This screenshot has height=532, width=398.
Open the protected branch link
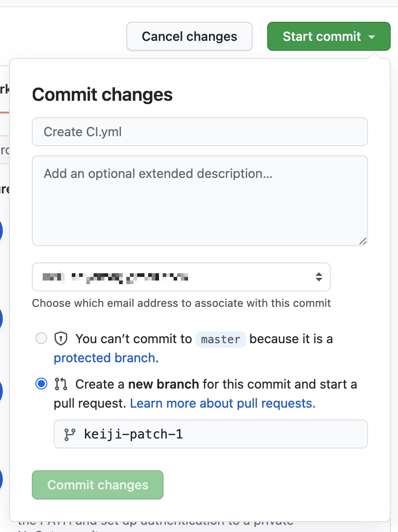tap(104, 358)
